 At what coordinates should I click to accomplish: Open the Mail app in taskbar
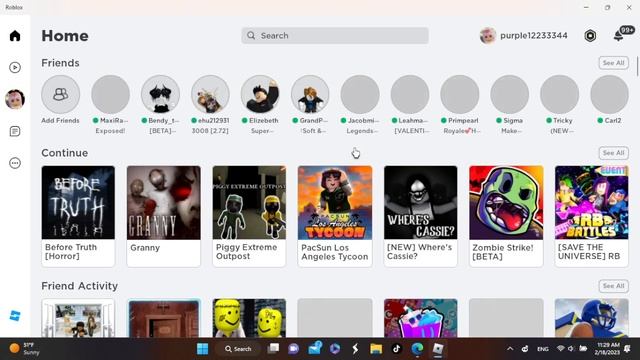(314, 349)
